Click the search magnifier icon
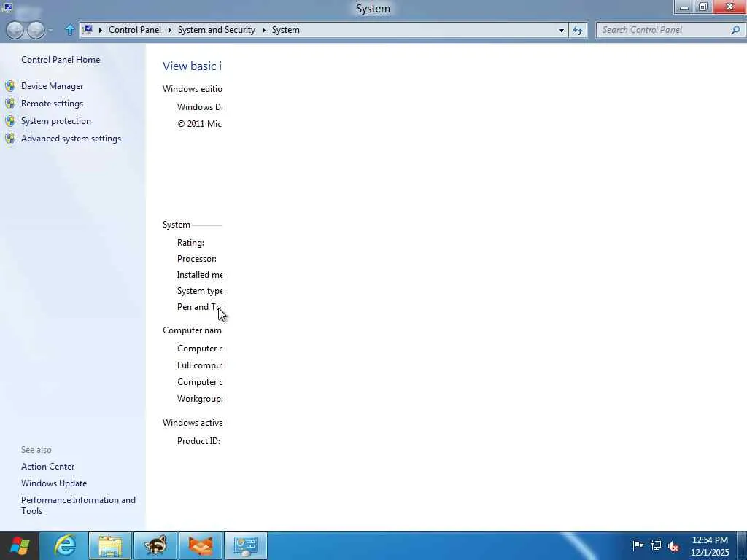Screen dimensions: 747x560 [735, 30]
